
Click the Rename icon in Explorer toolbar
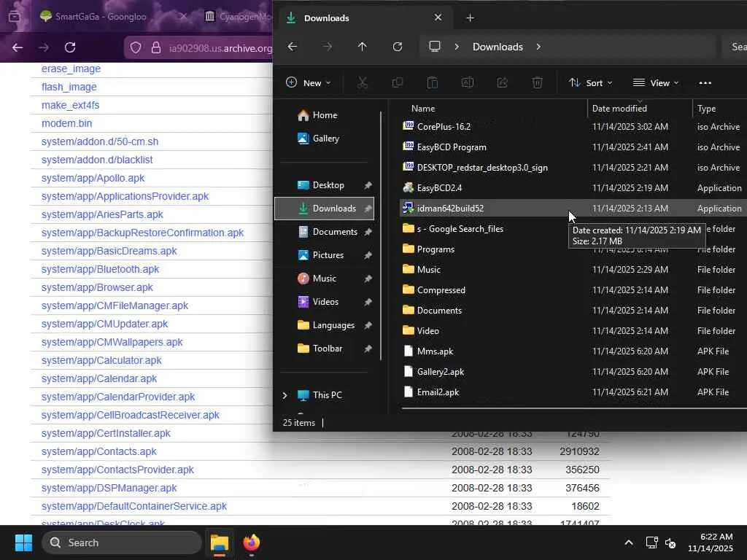pos(468,83)
